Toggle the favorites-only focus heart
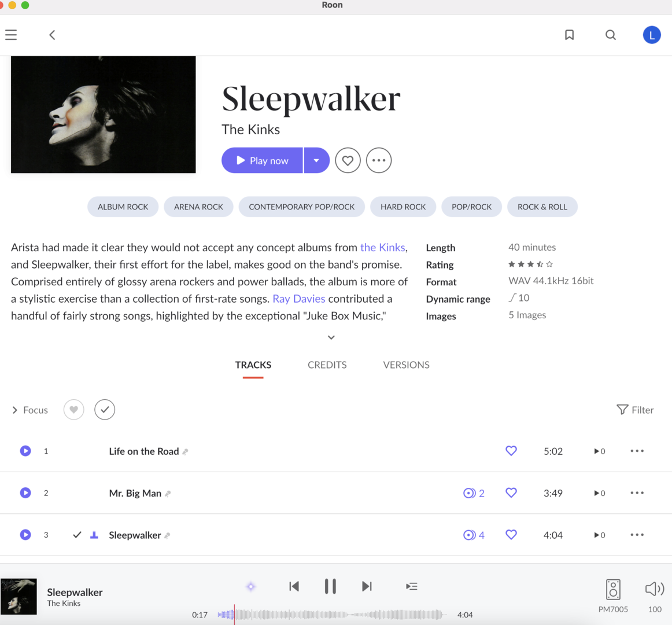The height and width of the screenshot is (625, 672). coord(73,410)
